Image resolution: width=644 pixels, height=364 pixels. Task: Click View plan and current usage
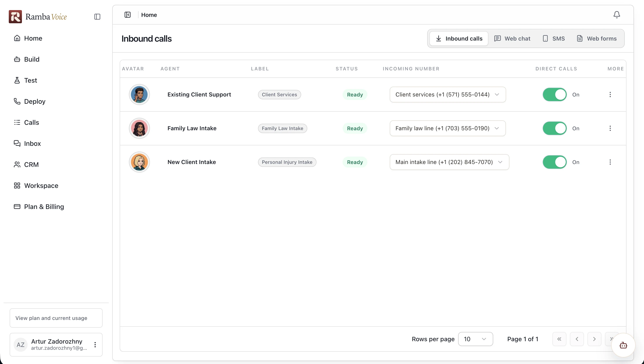coord(56,318)
